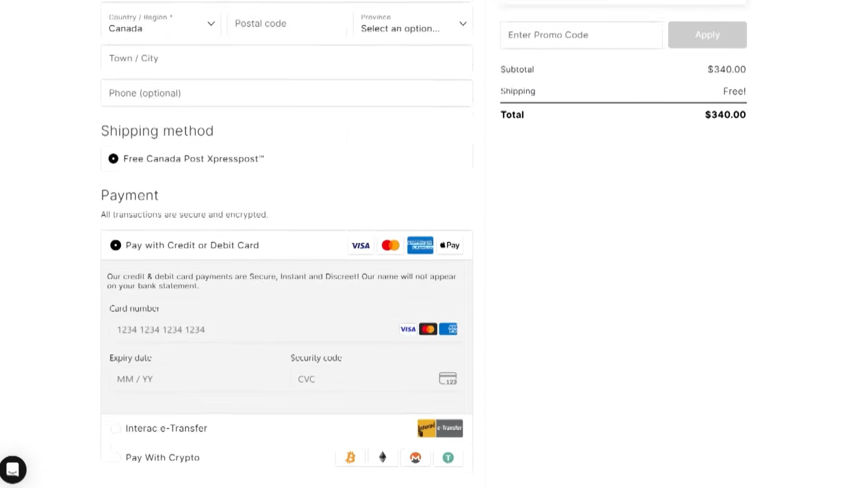The width and height of the screenshot is (868, 488).
Task: Open the Country / Region dropdown
Action: coord(161,24)
